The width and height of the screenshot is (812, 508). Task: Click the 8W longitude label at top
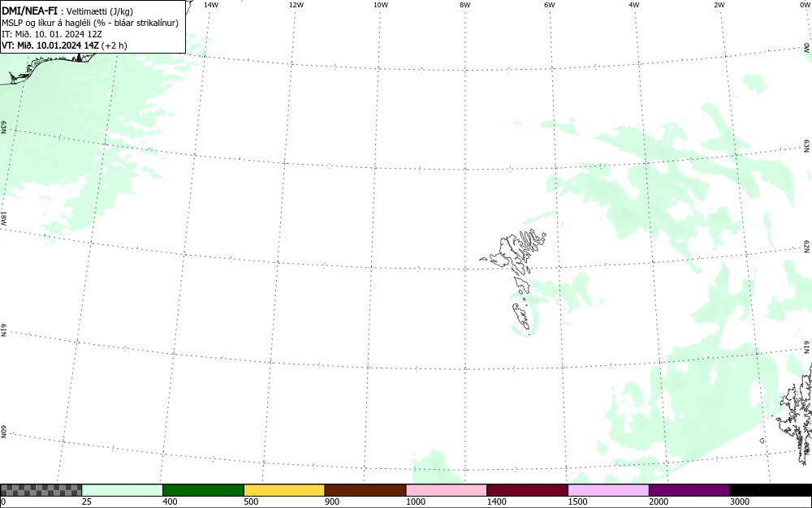465,5
